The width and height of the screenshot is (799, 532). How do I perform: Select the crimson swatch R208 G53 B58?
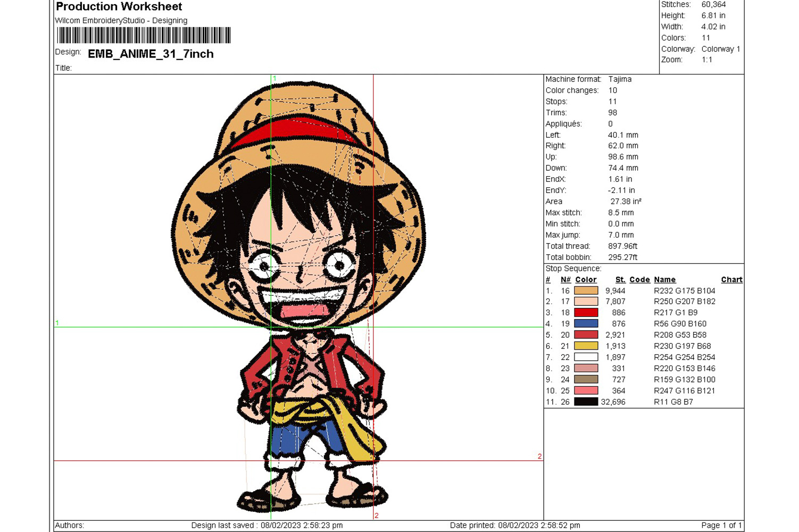[586, 335]
